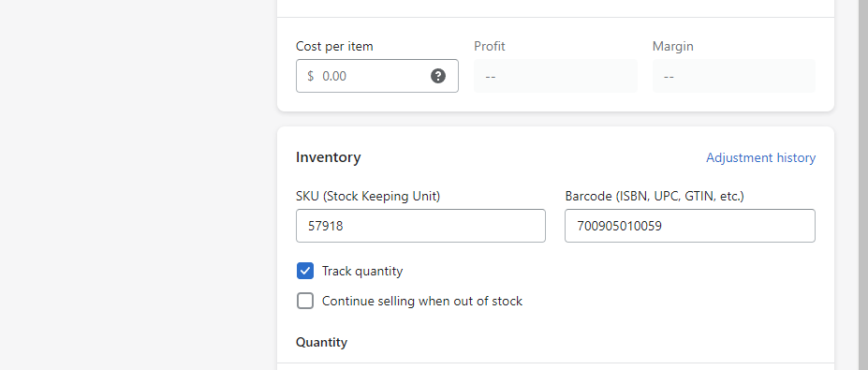Open the Adjustment history link
The width and height of the screenshot is (868, 370).
tap(760, 158)
